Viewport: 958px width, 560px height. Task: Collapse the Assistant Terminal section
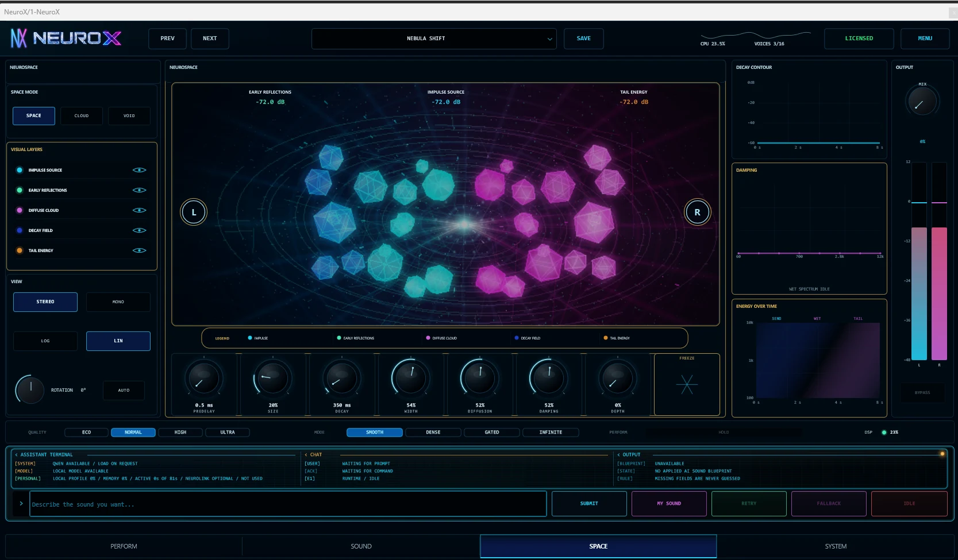[x=17, y=455]
